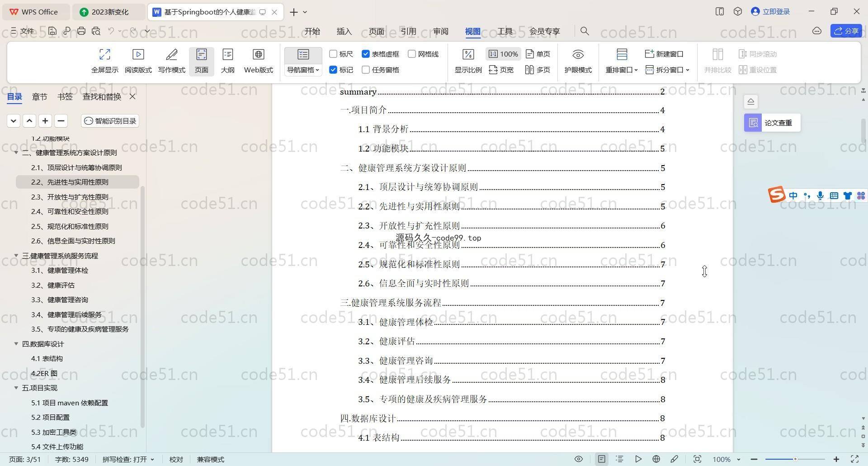This screenshot has height=466, width=868.
Task: Open the split window dropdown
Action: pyautogui.click(x=667, y=70)
